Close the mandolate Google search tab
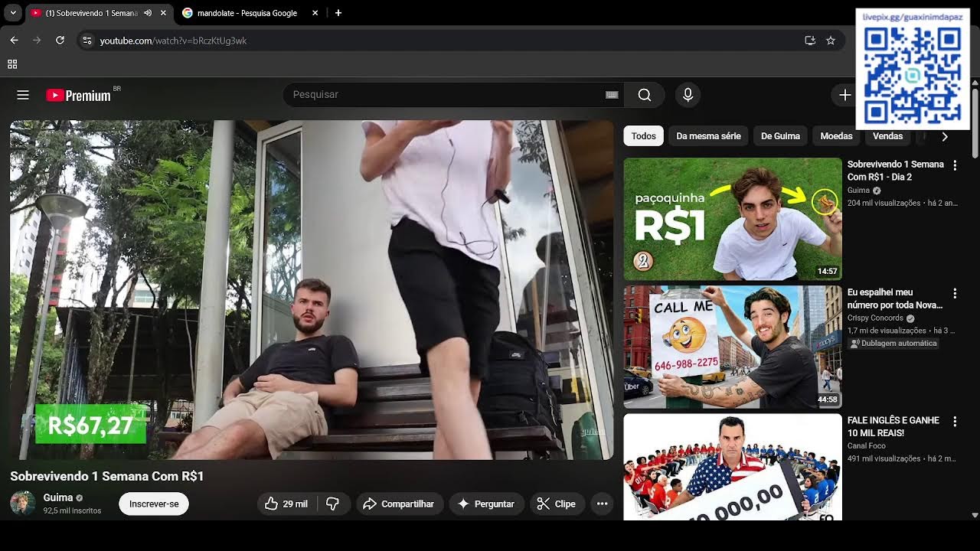Image resolution: width=980 pixels, height=551 pixels. coord(315,13)
